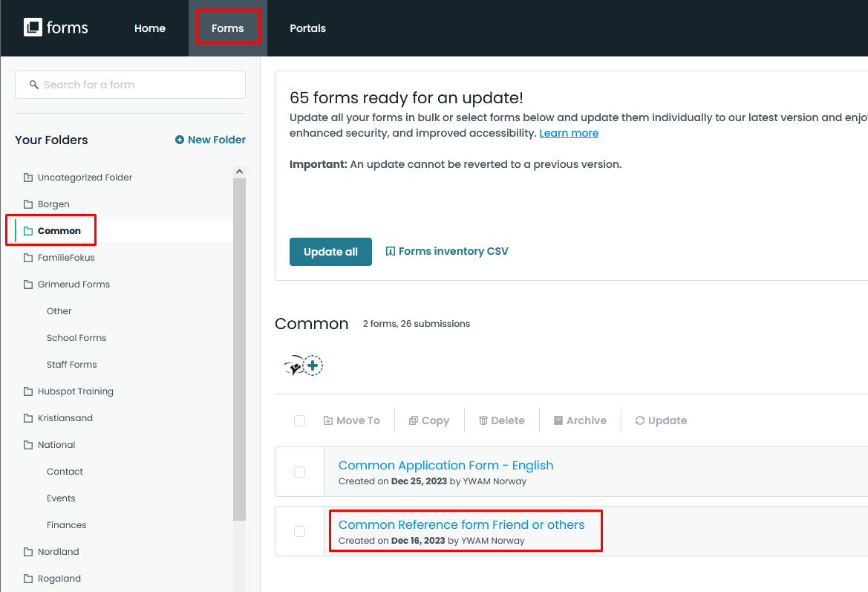Click the folder list scrollbar thumb
Viewport: 868px width, 592px height.
pos(239,349)
